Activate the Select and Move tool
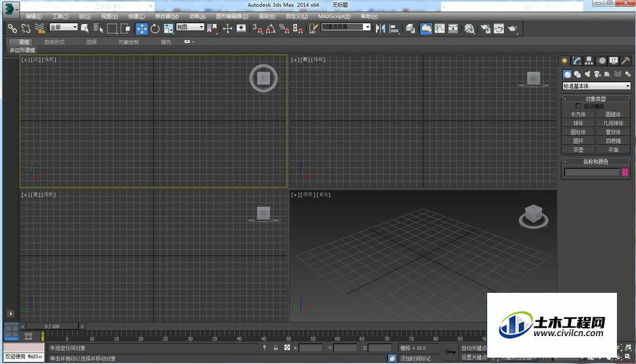 pyautogui.click(x=142, y=29)
